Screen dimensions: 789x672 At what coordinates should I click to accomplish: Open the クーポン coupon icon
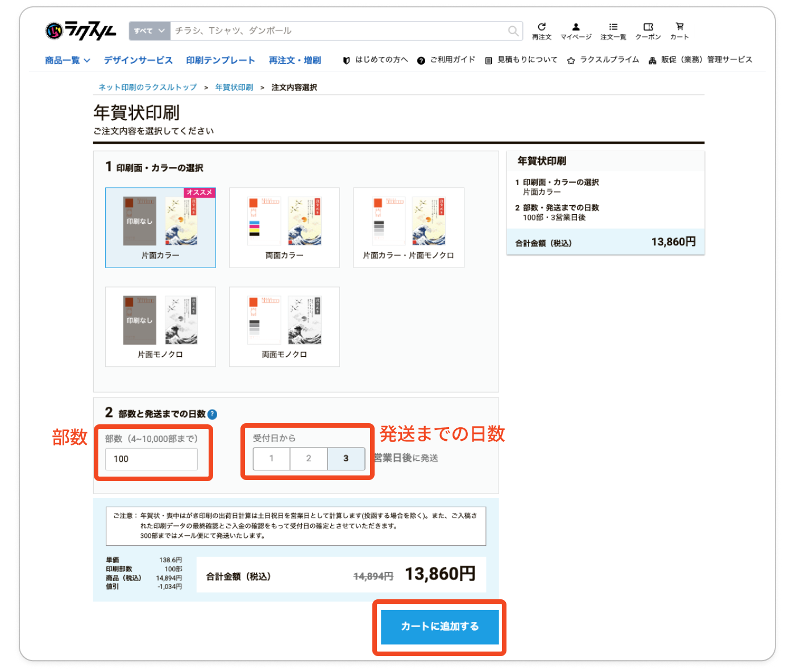(647, 31)
